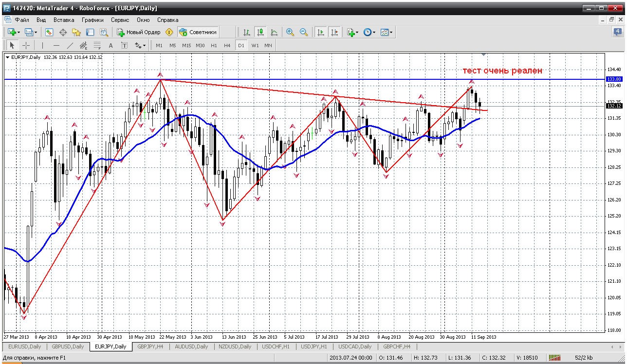Show the Market Watch panel

coord(49,32)
